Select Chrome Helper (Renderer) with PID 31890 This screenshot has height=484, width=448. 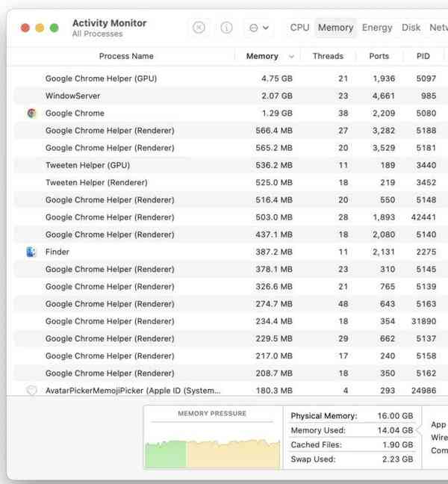click(231, 321)
